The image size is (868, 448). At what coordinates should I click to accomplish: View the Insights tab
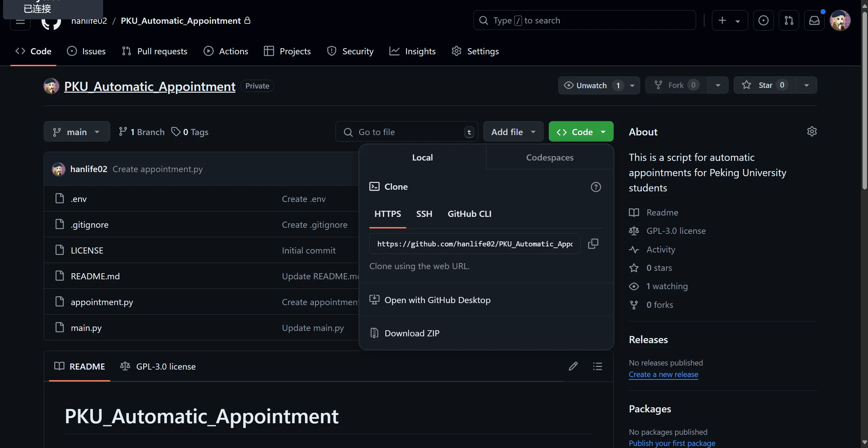click(x=412, y=51)
